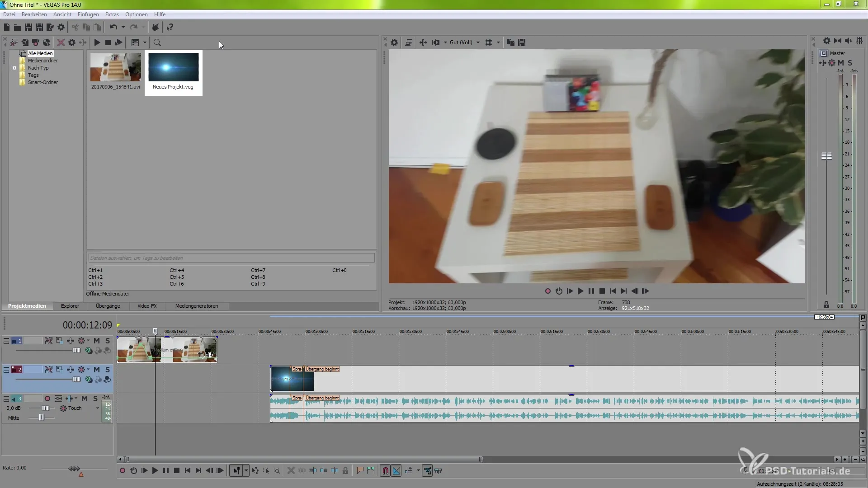
Task: Open preview overlays grid dropdown arrow
Action: click(x=499, y=42)
